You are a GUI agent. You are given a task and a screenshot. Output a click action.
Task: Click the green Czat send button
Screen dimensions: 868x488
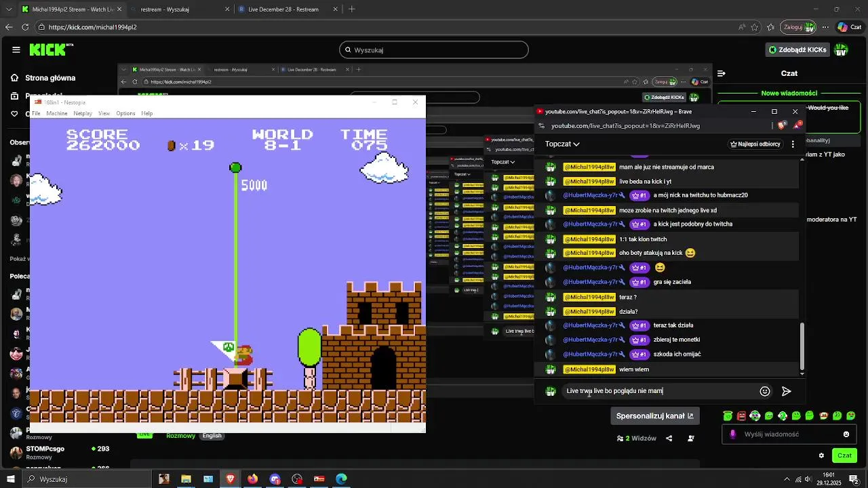[844, 455]
